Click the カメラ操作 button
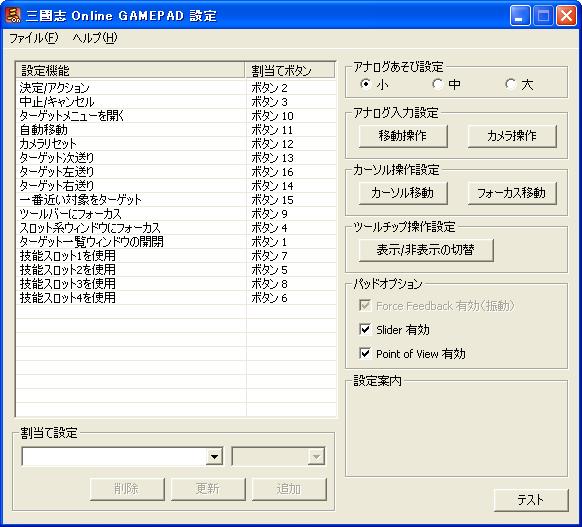The width and height of the screenshot is (582, 527). click(512, 136)
